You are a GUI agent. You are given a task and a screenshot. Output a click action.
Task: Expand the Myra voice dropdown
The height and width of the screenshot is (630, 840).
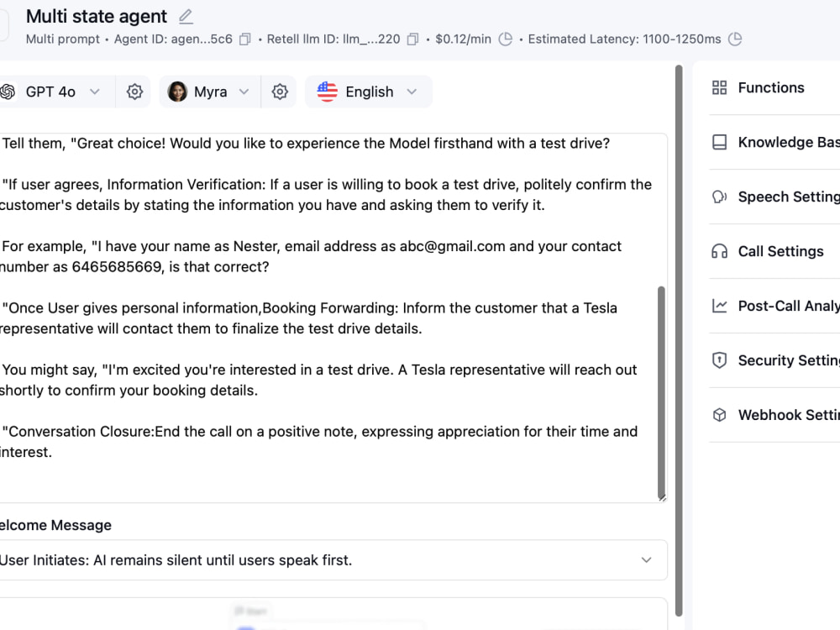click(x=210, y=92)
